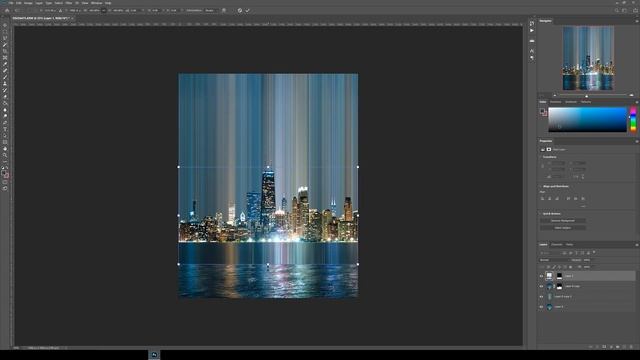640x360 pixels.
Task: Toggle Quick Mask mode
Action: [5, 182]
